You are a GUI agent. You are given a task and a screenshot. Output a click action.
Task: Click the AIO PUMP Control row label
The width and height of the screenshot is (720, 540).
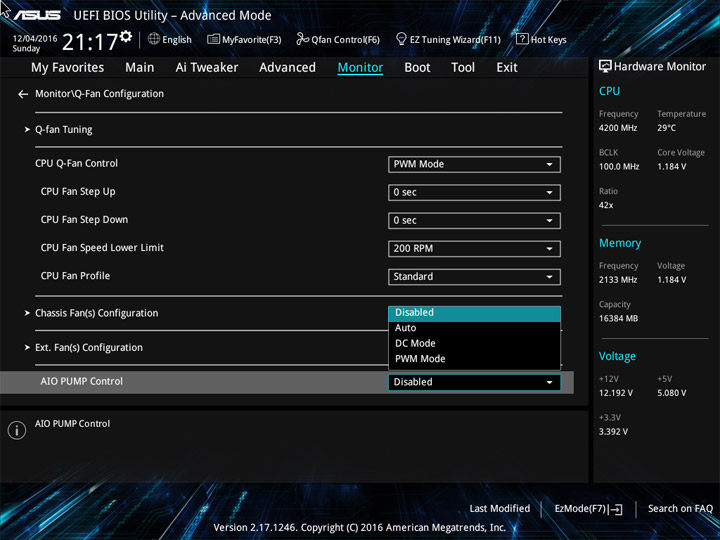click(x=82, y=382)
